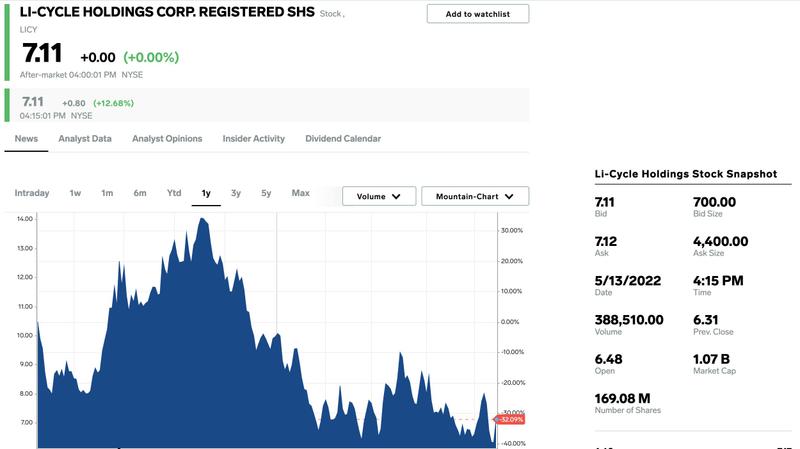Viewport: 800px width, 449px height.
Task: Click the red -32.09% chart marker
Action: click(510, 419)
